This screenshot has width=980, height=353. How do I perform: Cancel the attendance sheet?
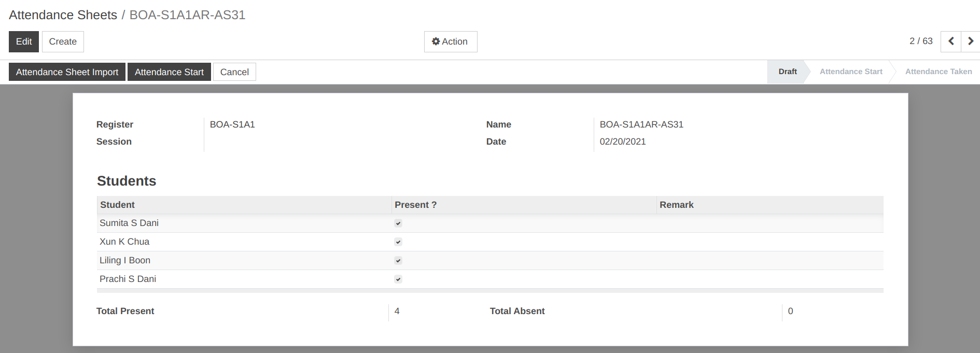[x=234, y=72]
